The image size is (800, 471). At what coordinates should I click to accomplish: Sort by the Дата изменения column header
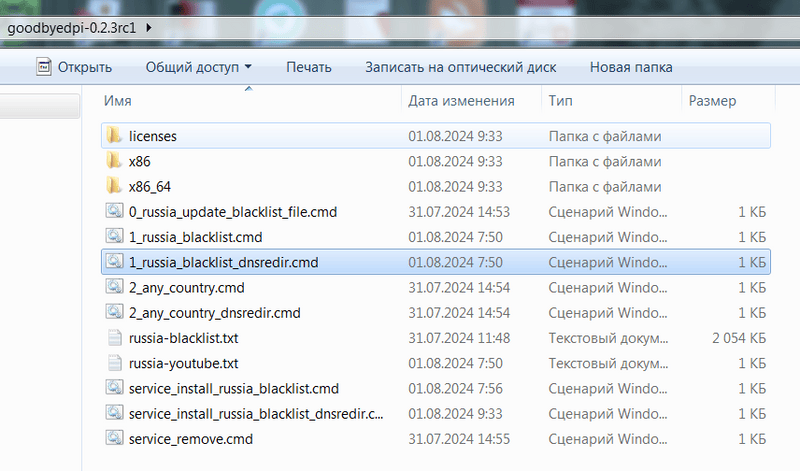click(x=461, y=101)
